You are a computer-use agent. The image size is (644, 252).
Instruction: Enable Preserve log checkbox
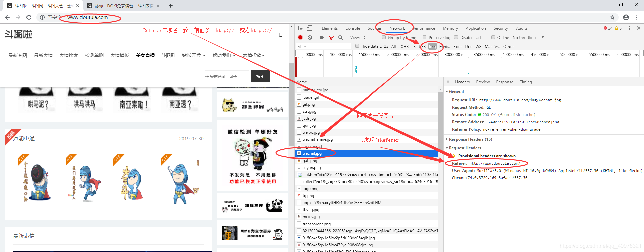coord(424,37)
